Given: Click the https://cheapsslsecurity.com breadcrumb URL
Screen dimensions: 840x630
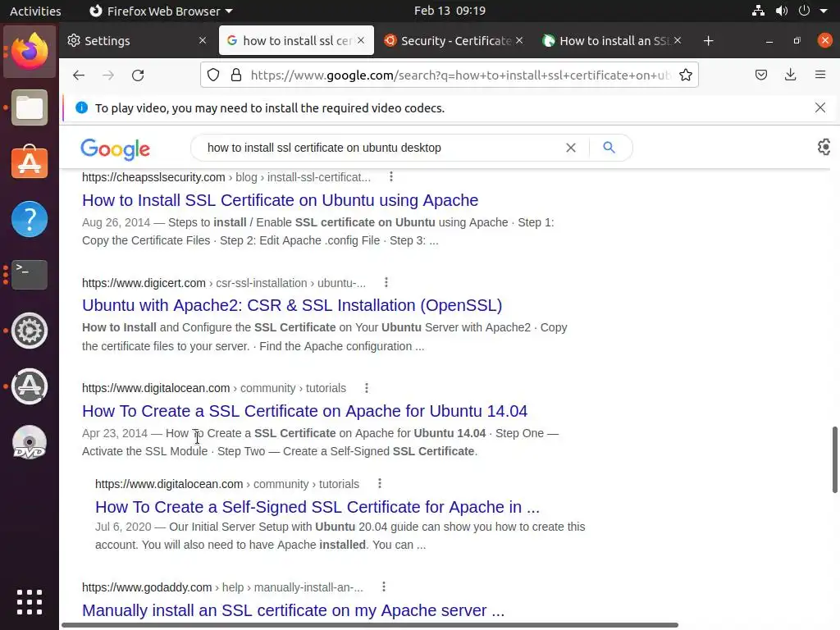Looking at the screenshot, I should coord(153,177).
